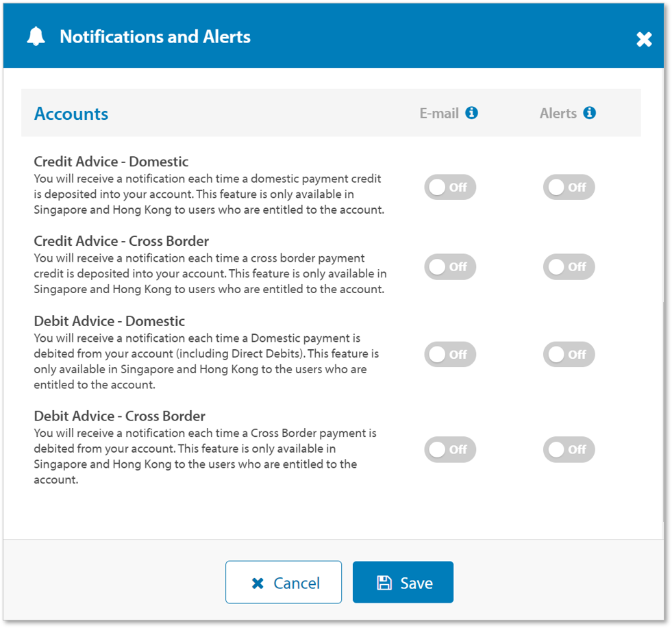Enable E-mail for Credit Advice - Domestic
The image size is (672, 628).
click(x=449, y=187)
